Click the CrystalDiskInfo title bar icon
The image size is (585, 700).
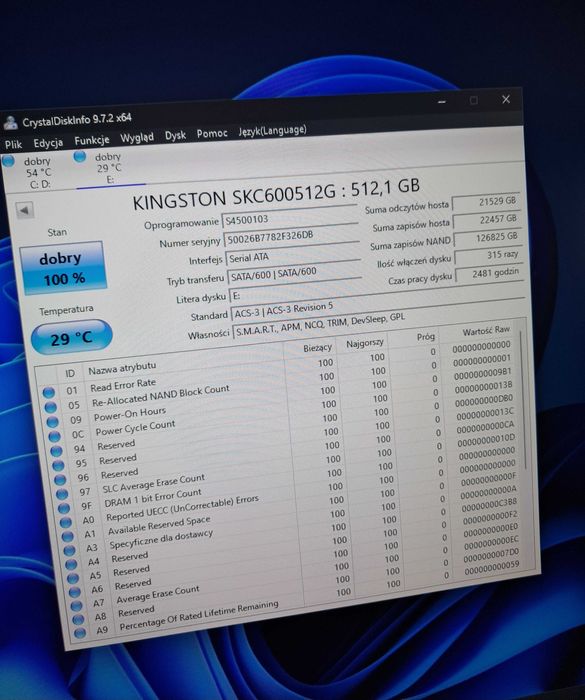[x=10, y=123]
